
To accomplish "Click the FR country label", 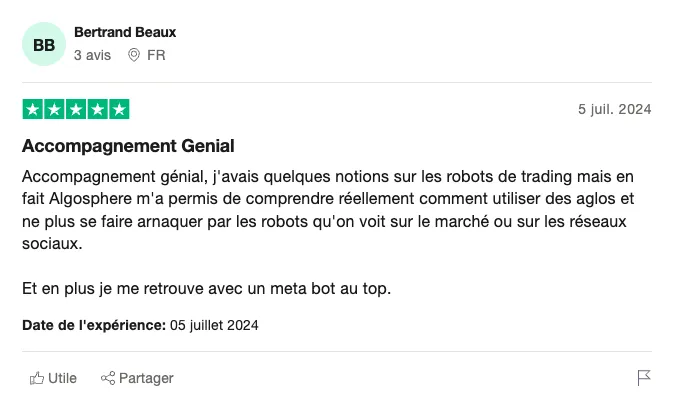I will (x=156, y=55).
